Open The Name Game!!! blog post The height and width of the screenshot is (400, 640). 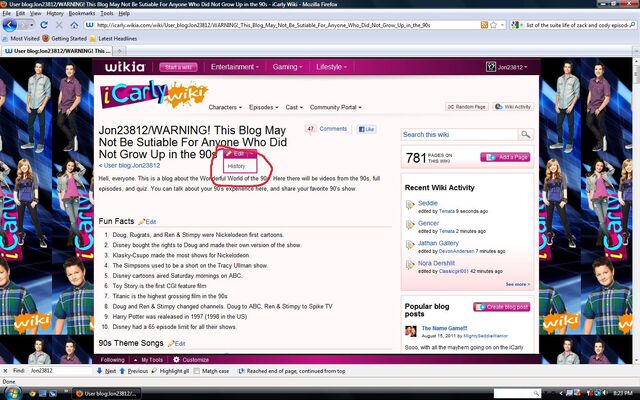[444, 328]
